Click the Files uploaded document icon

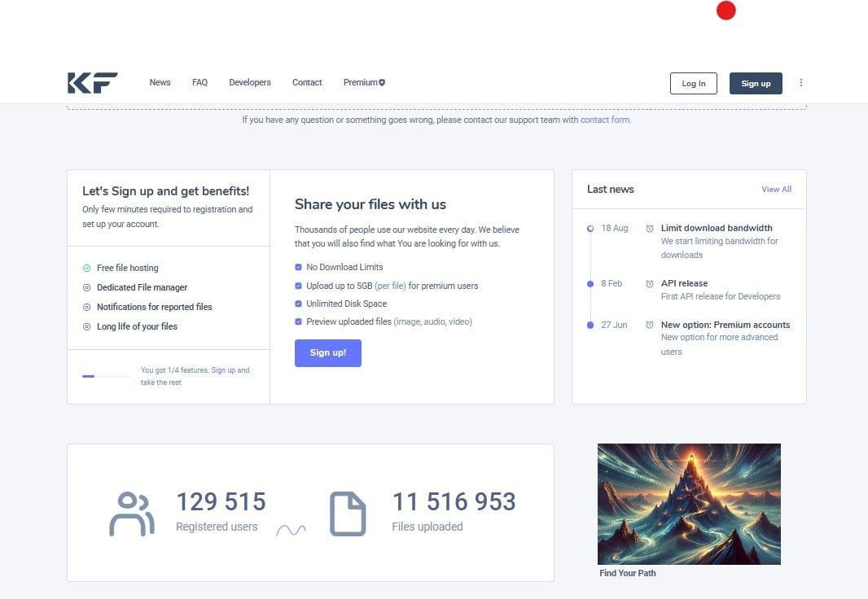point(349,512)
